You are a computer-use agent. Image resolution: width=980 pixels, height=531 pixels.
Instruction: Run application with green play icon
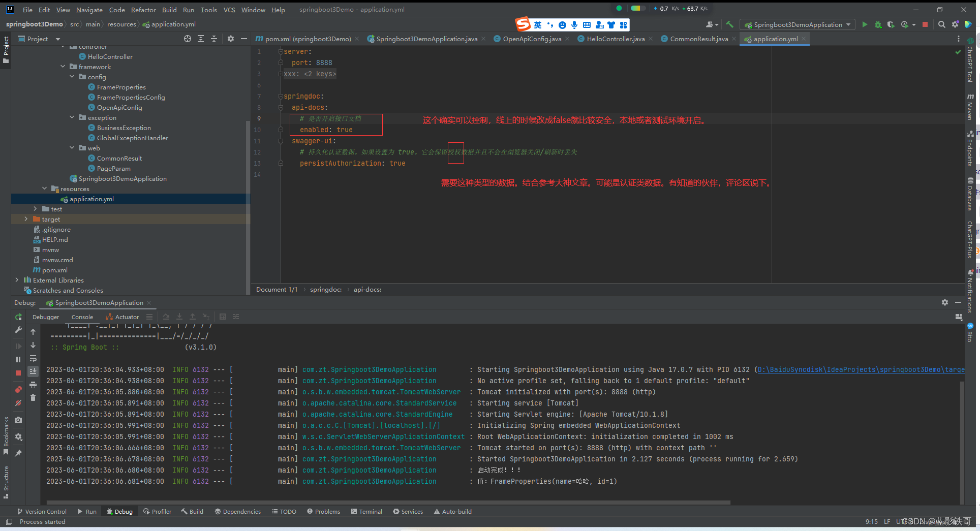pos(865,24)
